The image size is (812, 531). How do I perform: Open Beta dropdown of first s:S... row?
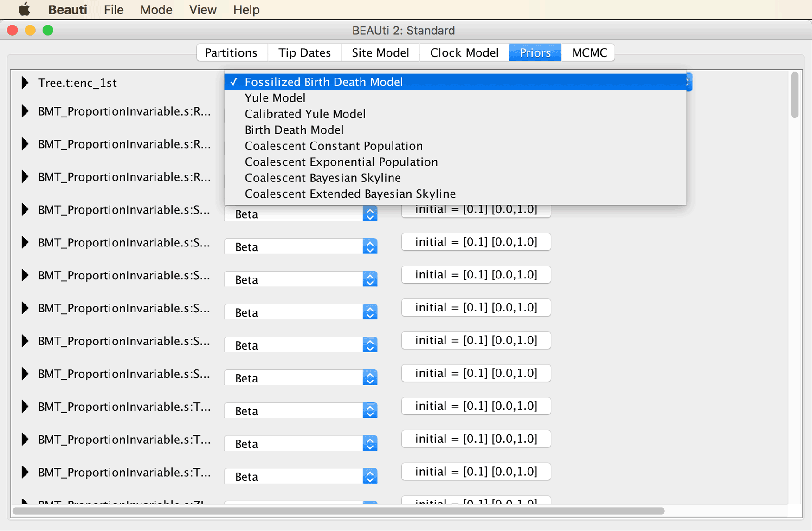301,214
